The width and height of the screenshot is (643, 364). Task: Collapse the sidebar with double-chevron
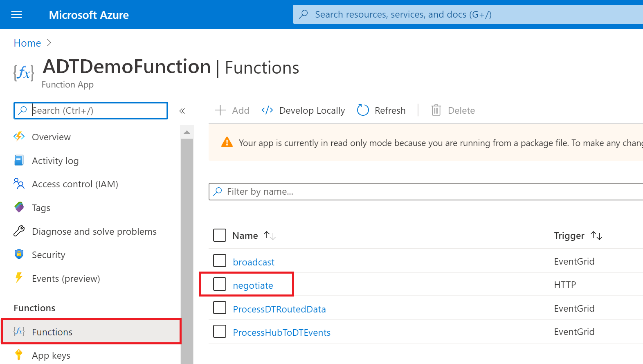click(x=182, y=111)
